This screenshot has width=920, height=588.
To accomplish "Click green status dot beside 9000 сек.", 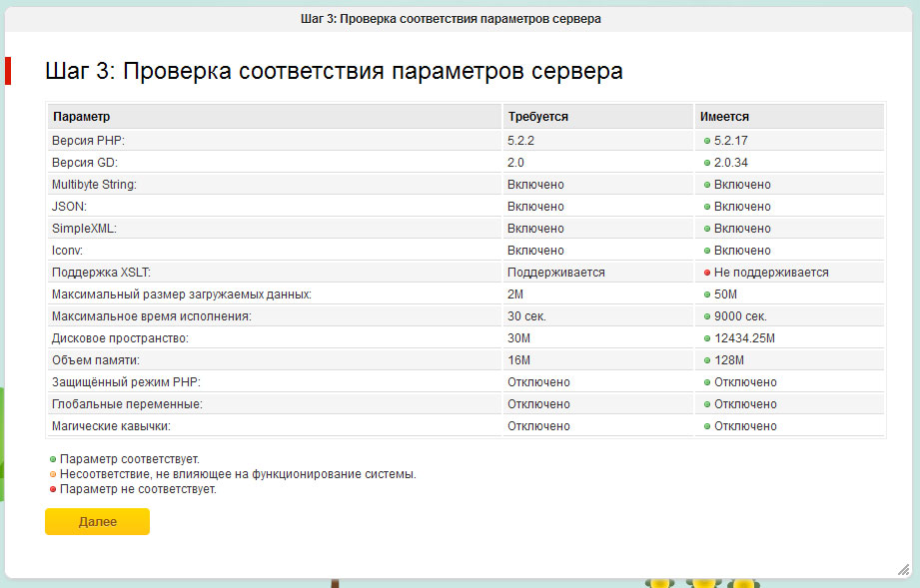I will [x=706, y=316].
